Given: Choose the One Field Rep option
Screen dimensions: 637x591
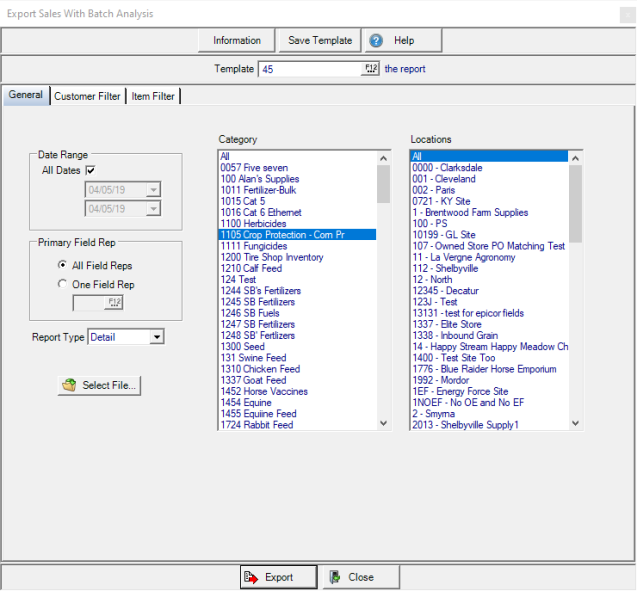Looking at the screenshot, I should [x=63, y=284].
